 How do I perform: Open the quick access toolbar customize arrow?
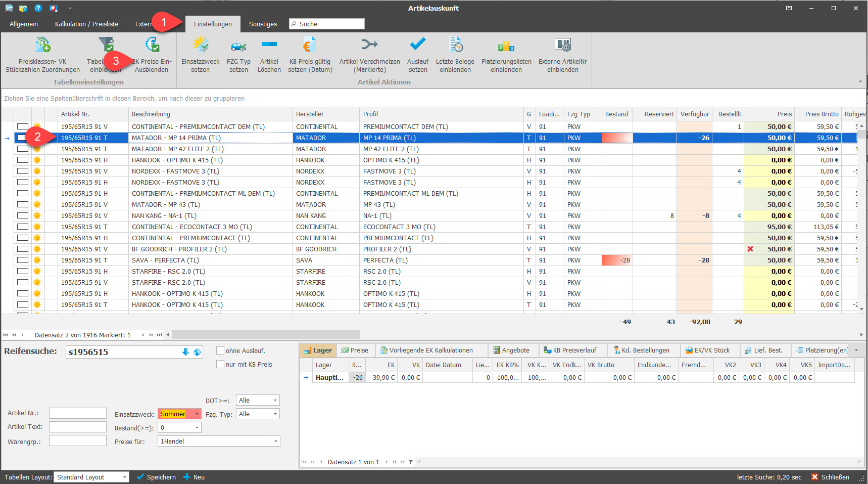coord(70,8)
